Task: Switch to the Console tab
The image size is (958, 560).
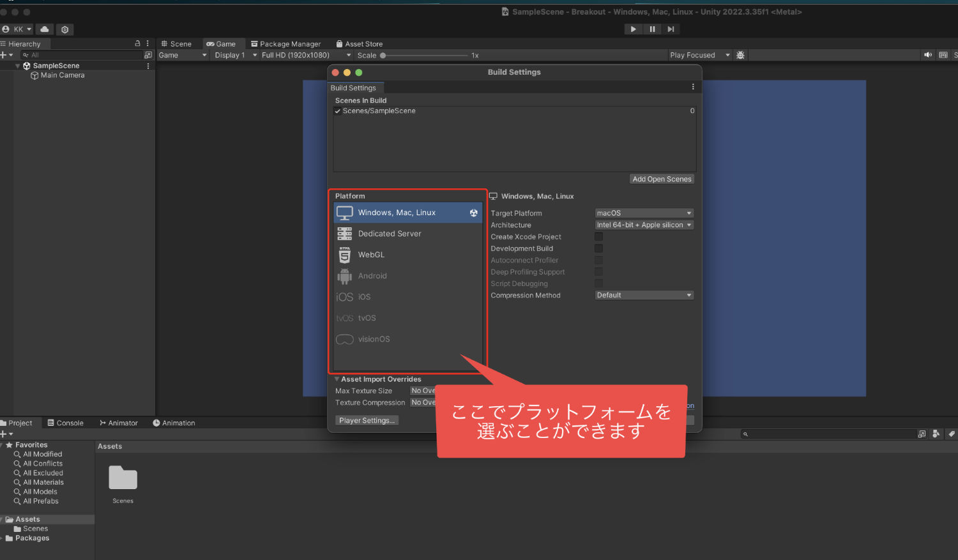Action: 66,423
